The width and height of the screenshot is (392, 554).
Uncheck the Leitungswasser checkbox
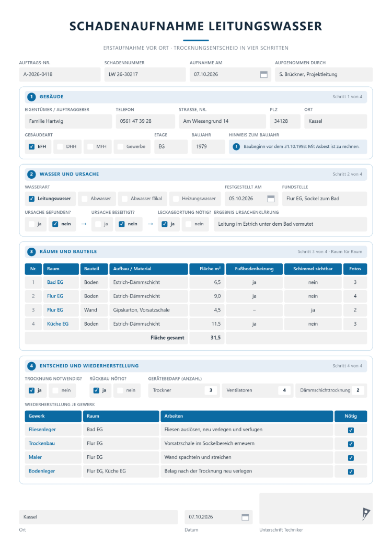point(31,199)
